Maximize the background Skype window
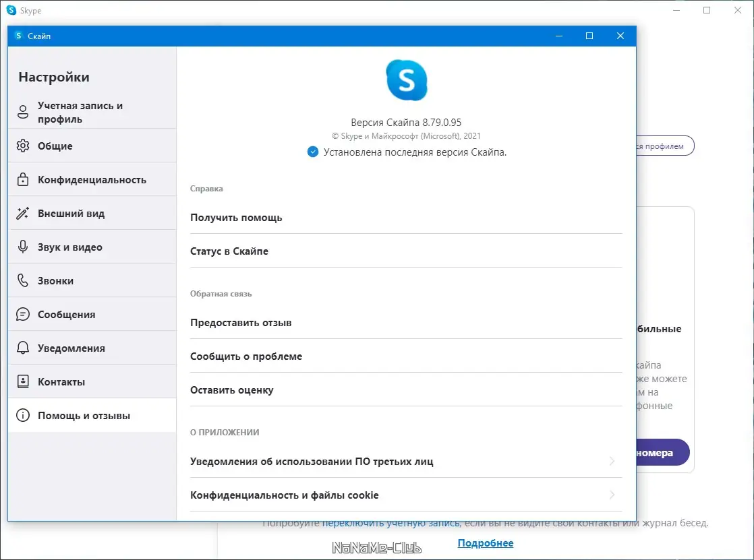This screenshot has width=754, height=560. 707,10
